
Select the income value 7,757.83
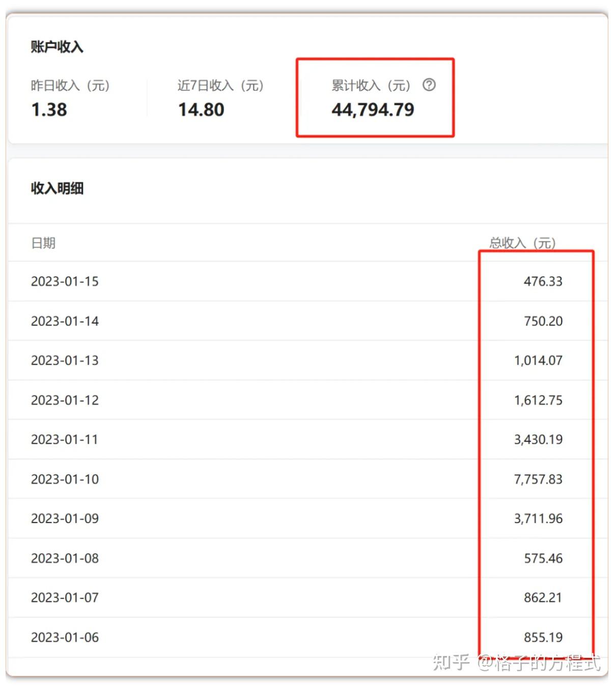point(539,479)
